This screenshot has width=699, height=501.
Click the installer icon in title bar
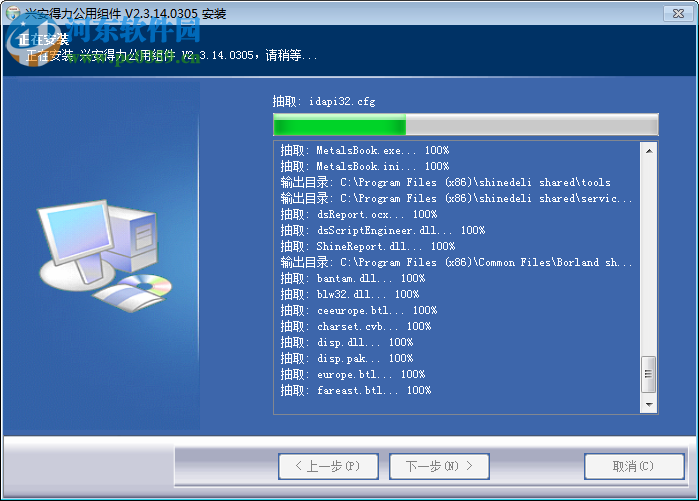click(13, 13)
